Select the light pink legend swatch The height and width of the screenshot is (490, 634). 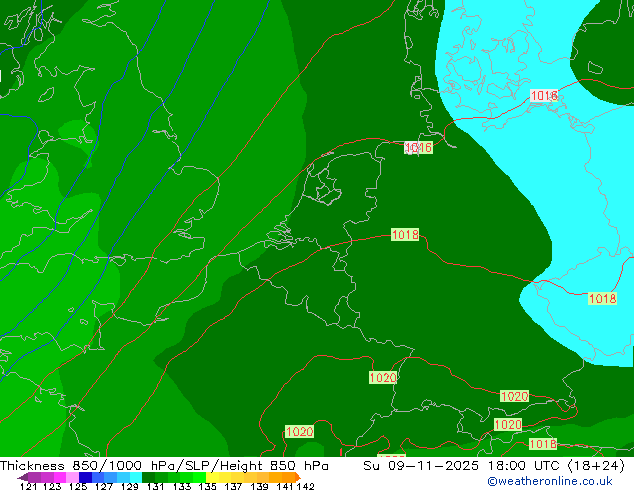[72, 477]
